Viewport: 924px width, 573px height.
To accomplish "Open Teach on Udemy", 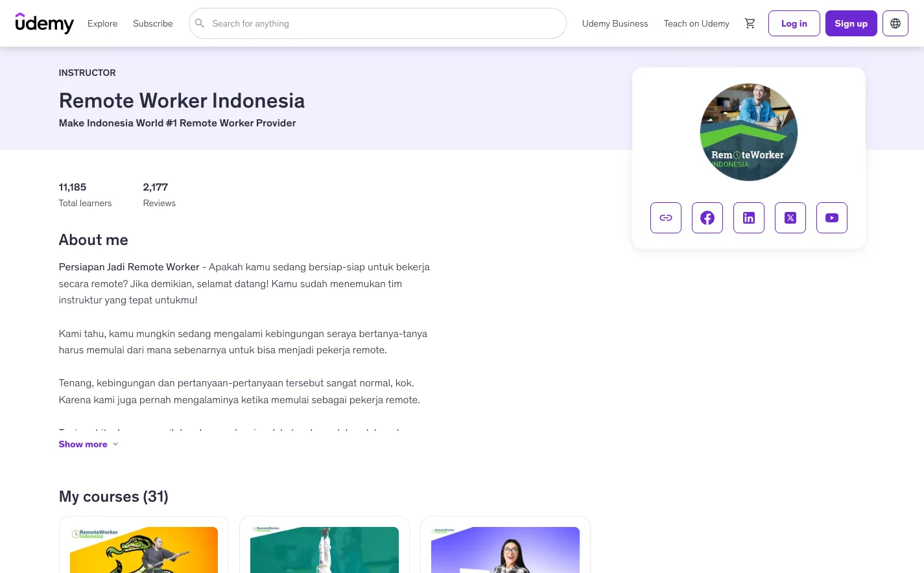I will 696,23.
